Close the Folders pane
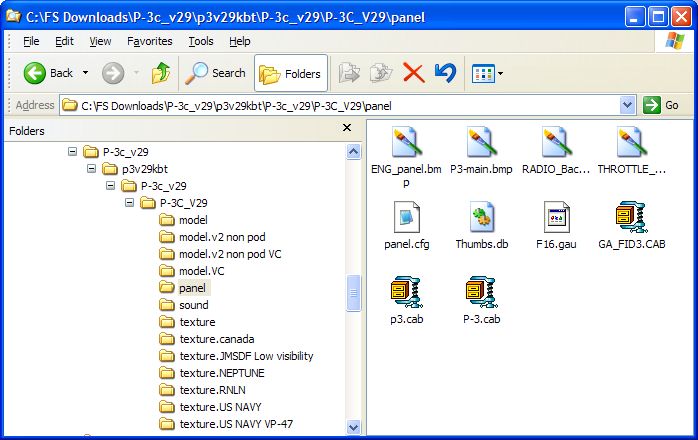 coord(347,128)
